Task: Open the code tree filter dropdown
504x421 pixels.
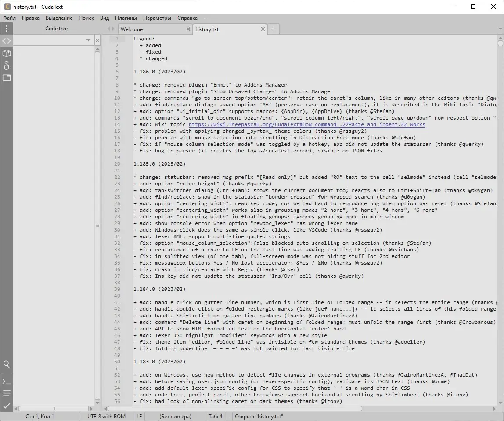Action: click(x=88, y=40)
